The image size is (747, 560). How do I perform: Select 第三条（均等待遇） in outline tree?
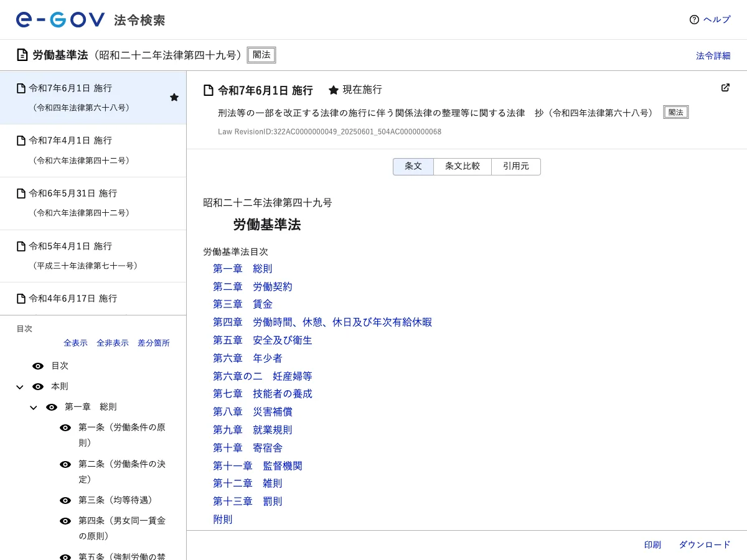(x=116, y=500)
